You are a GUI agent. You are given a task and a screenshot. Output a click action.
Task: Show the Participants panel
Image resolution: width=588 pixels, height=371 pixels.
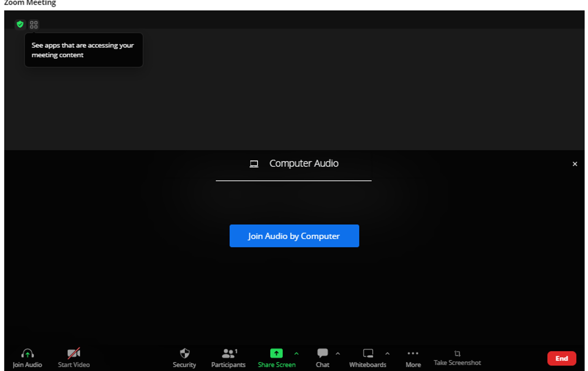coord(229,358)
